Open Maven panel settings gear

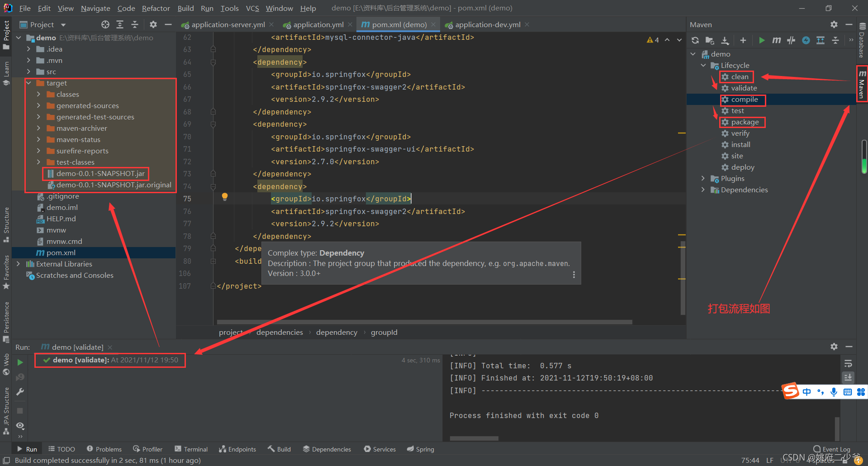tap(834, 24)
